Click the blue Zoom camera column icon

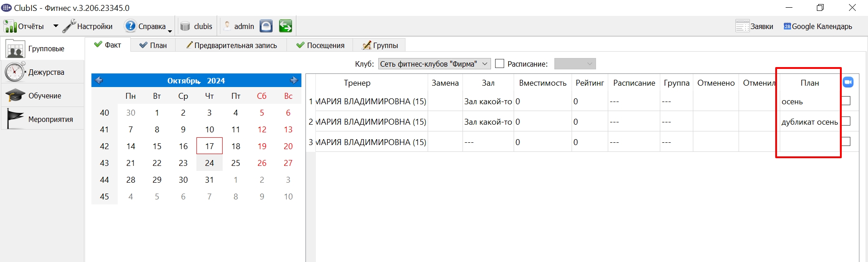click(848, 82)
